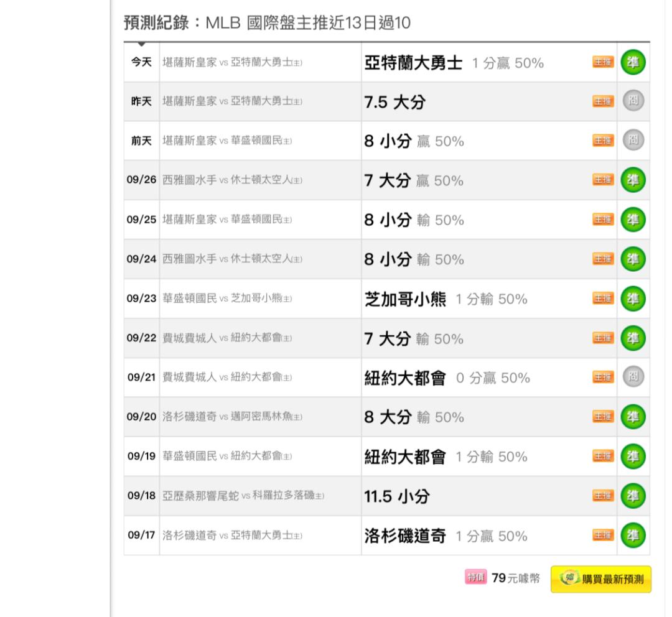Click the orange 主推 badge in the 今天 row
672x617 pixels.
[603, 62]
